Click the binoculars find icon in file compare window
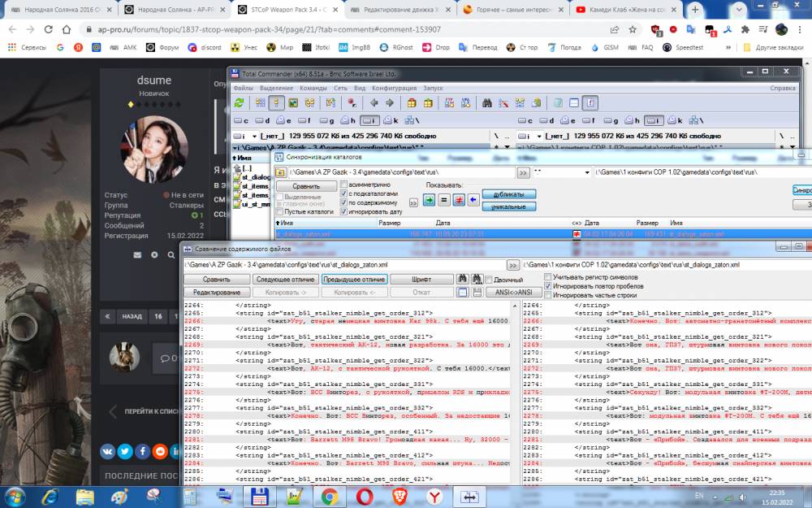812x508 pixels. click(462, 279)
